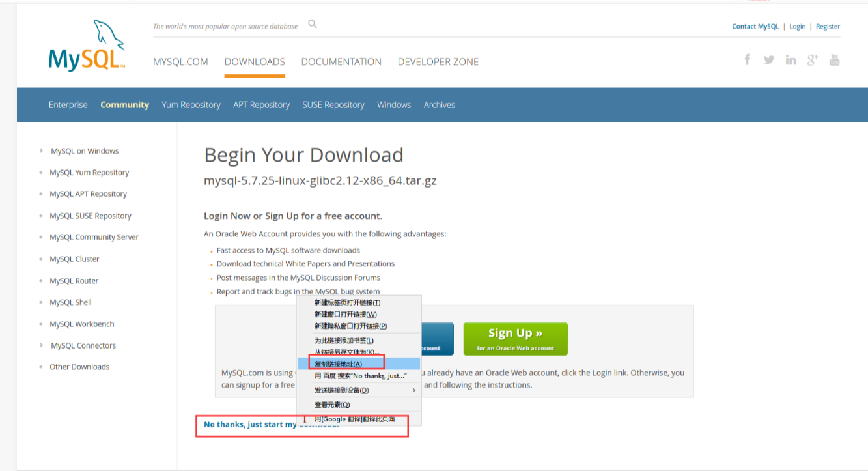Viewport: 868px width, 471px height.
Task: Open the DEVELOPER ZONE top tab
Action: pos(438,62)
